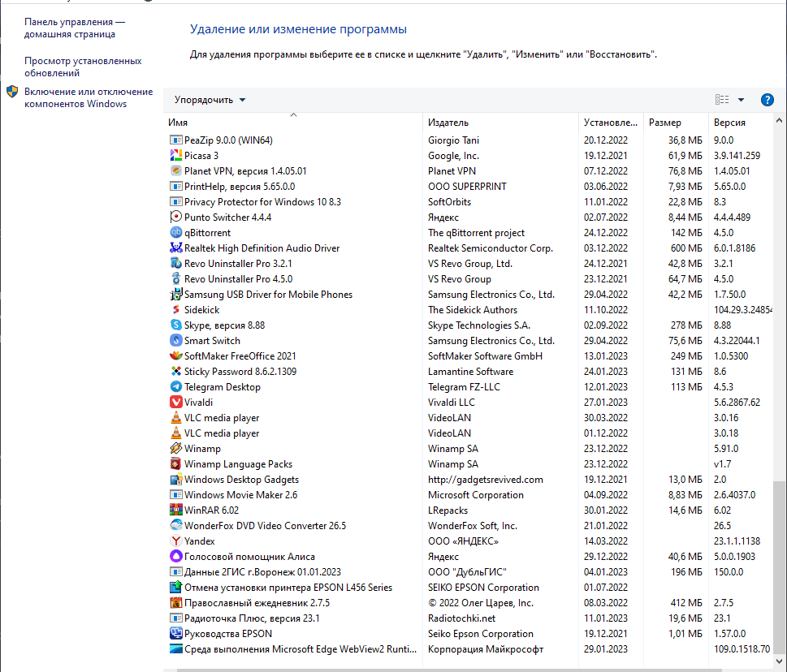Screen dimensions: 787x672
Task: Click the VLC media player 3.0.16 cone icon
Action: [175, 418]
